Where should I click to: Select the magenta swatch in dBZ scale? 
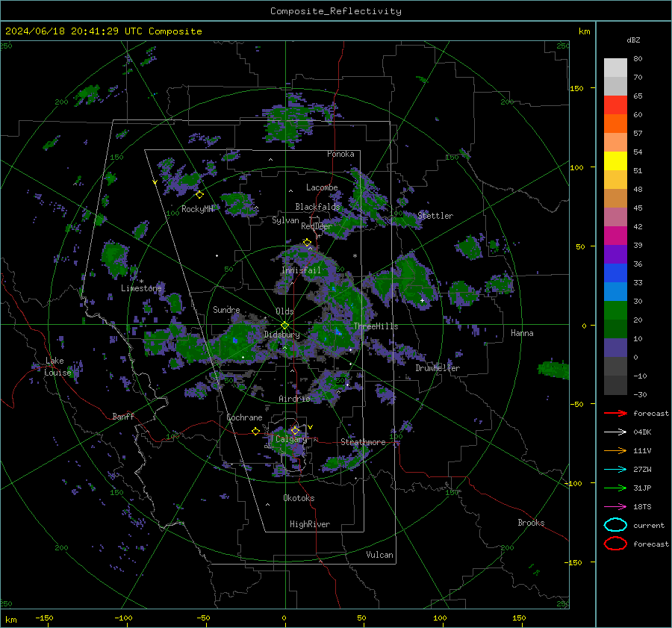[615, 236]
